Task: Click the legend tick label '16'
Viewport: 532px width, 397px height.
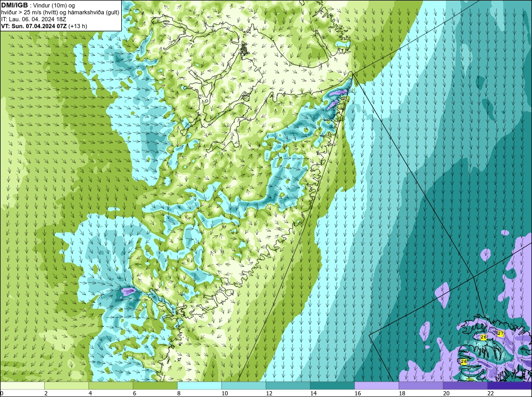Action: coord(358,393)
